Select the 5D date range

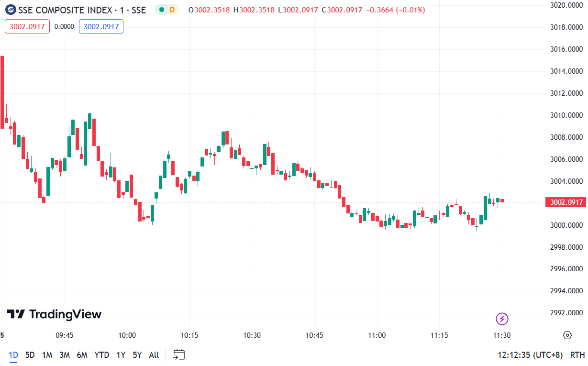[30, 355]
